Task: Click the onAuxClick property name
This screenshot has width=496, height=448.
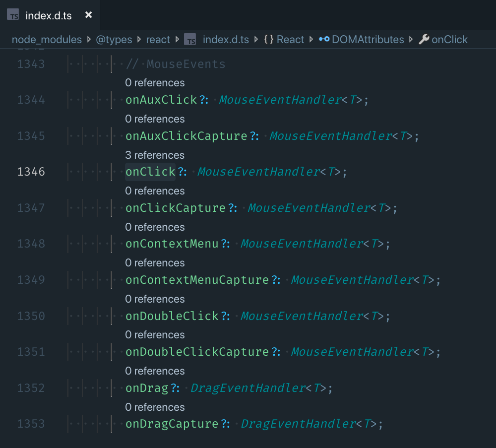Action: 161,100
